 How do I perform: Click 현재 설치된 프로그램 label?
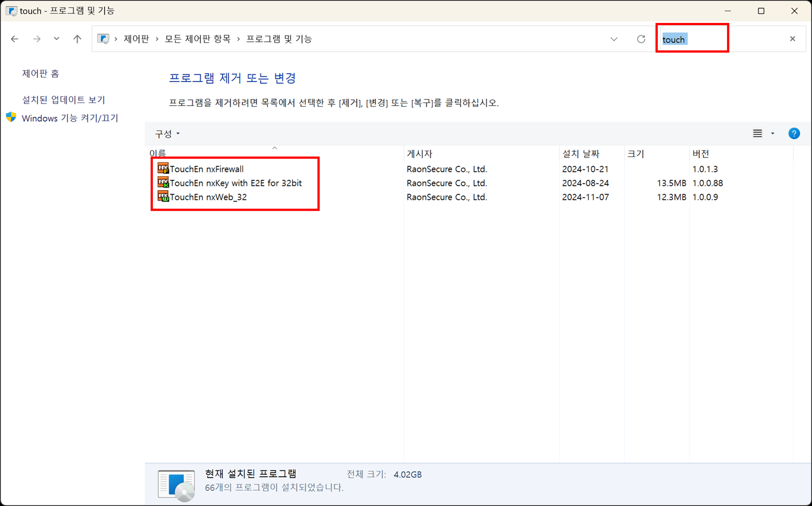[x=250, y=474]
